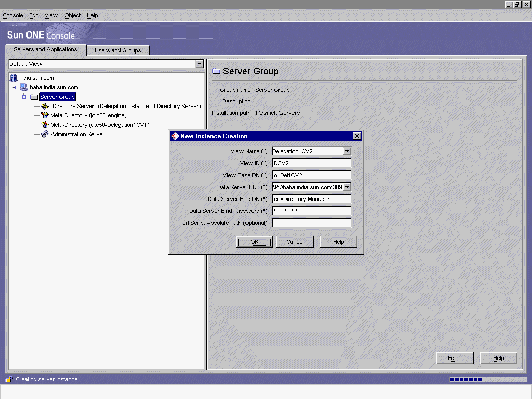Screen dimensions: 532x399
Task: Click the baba.india.sun.com host computer icon
Action: coord(24,87)
